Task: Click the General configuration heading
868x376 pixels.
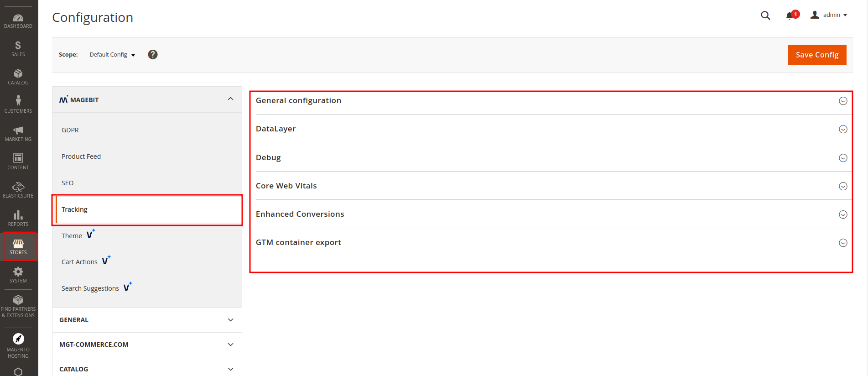Action: (298, 100)
